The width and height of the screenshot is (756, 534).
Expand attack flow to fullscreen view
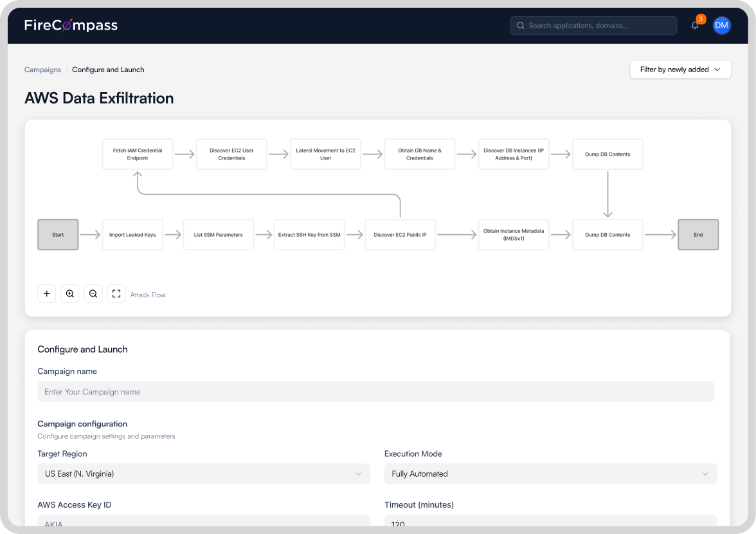116,294
